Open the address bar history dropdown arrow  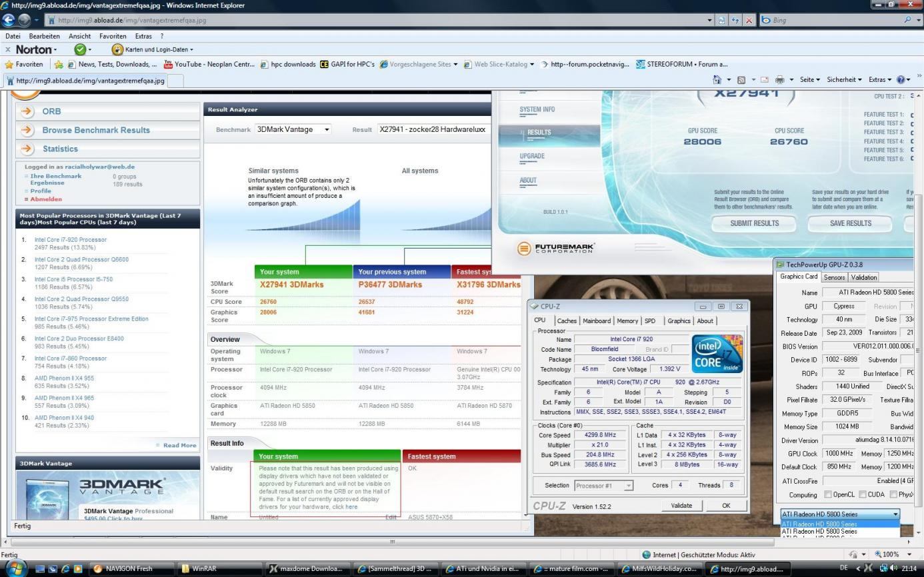[711, 20]
